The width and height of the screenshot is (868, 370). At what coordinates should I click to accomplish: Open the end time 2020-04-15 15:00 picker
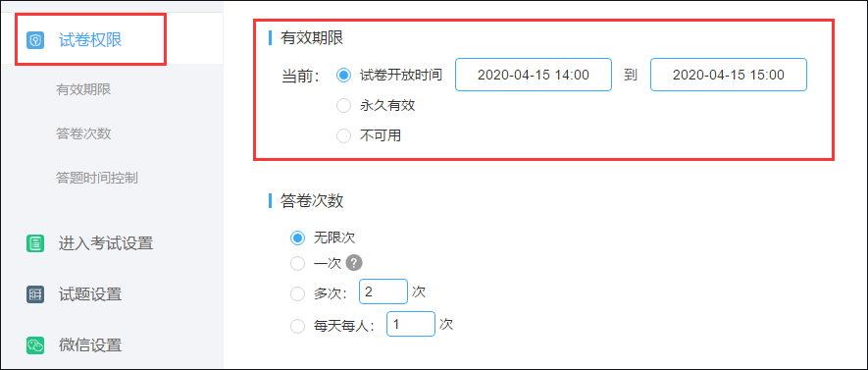point(729,75)
